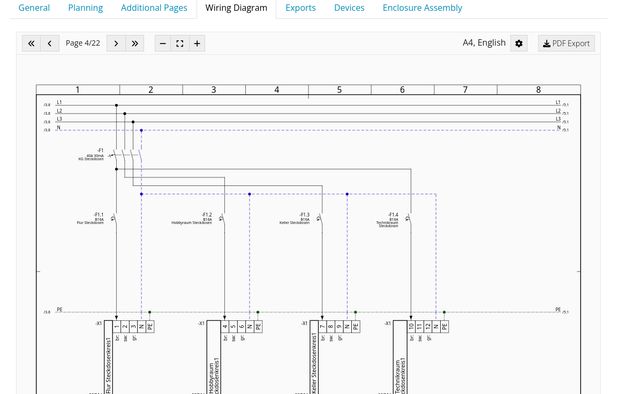The height and width of the screenshot is (394, 618).
Task: Zoom in on the diagram
Action: click(197, 43)
